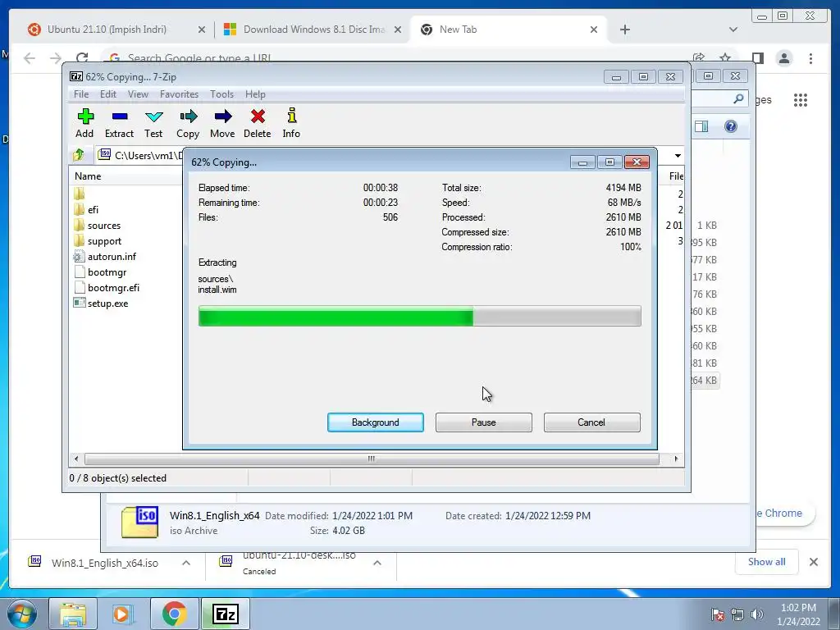Image resolution: width=840 pixels, height=630 pixels.
Task: Click the Background button in copying dialog
Action: click(x=376, y=422)
